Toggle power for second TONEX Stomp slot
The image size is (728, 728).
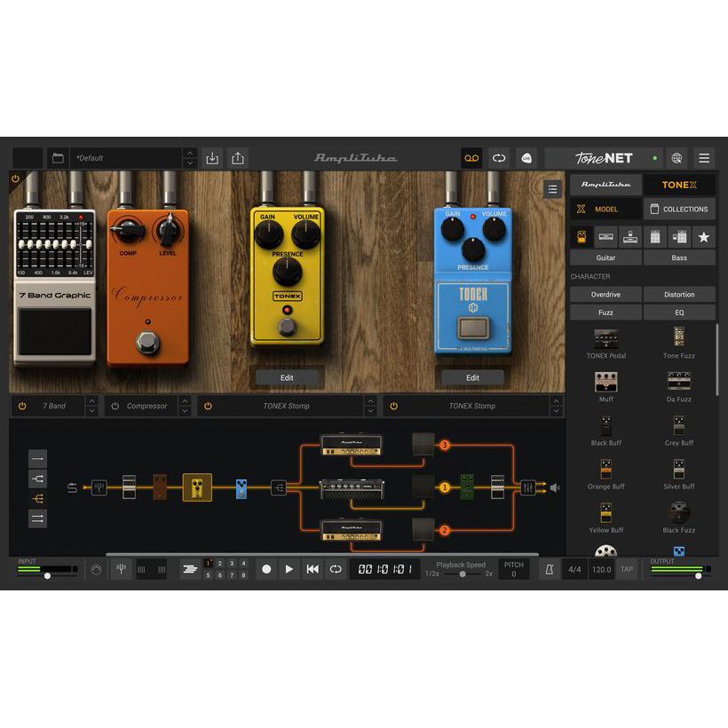393,406
